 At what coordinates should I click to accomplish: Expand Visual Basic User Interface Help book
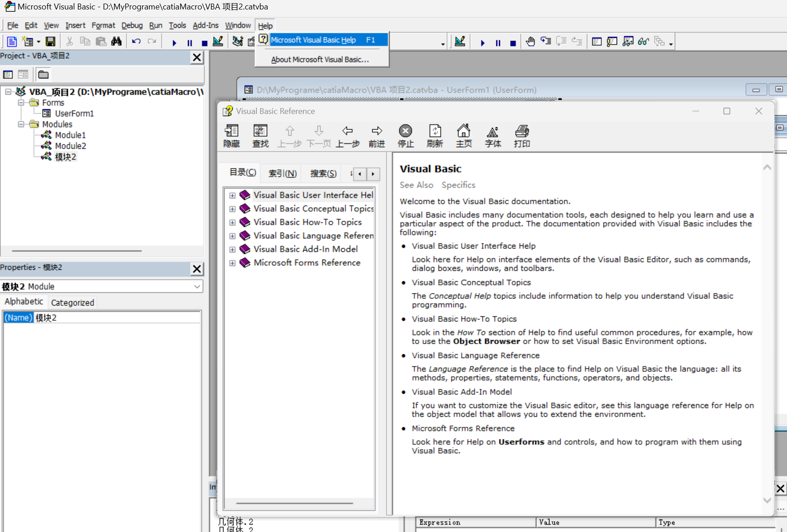(x=232, y=196)
